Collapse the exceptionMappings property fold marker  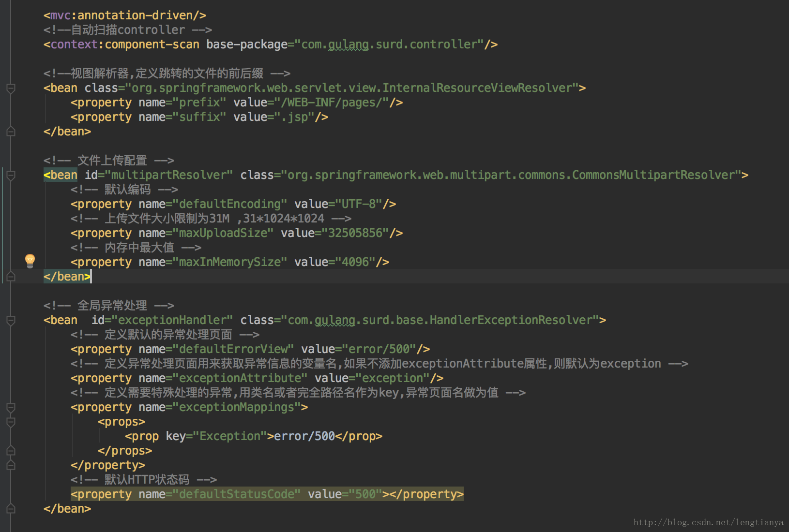pyautogui.click(x=11, y=408)
